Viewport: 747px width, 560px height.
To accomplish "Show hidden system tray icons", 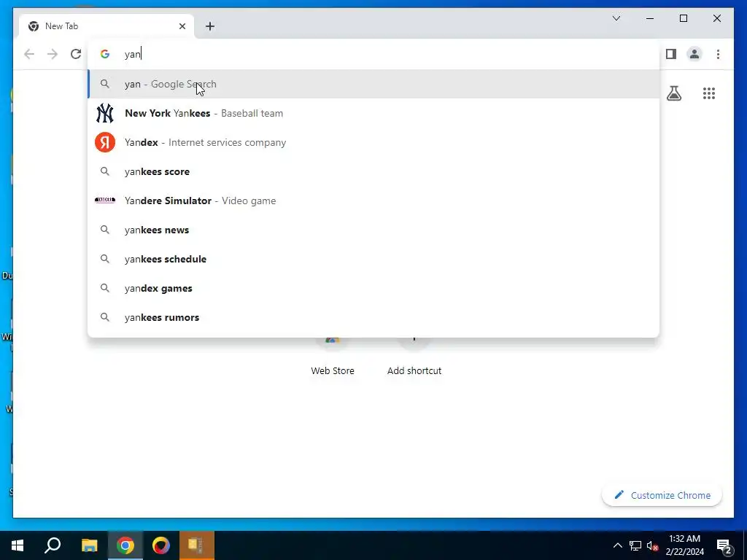I will pos(617,545).
